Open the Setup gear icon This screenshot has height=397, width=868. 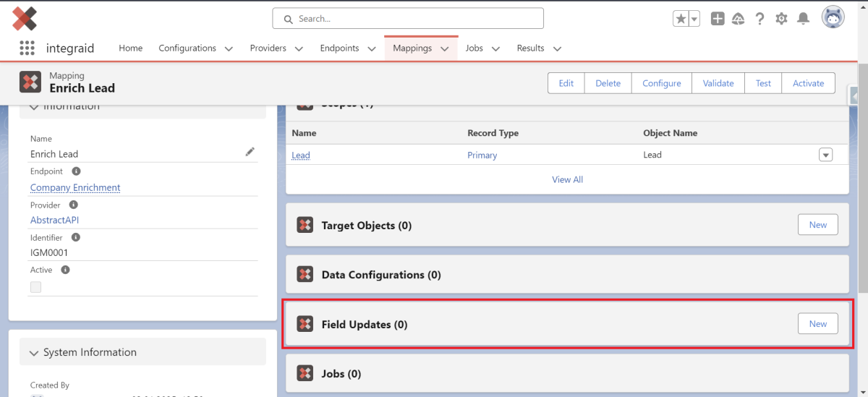click(x=781, y=20)
